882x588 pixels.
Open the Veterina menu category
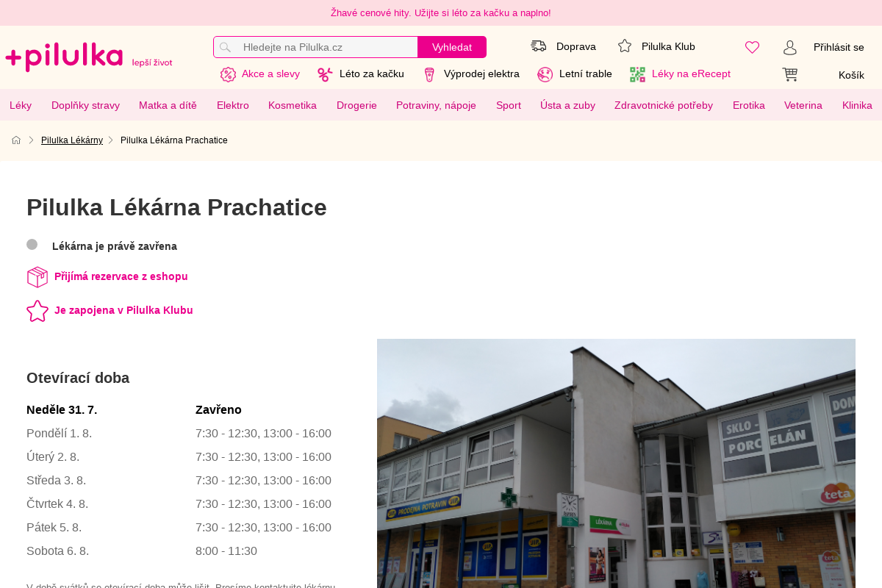click(803, 105)
